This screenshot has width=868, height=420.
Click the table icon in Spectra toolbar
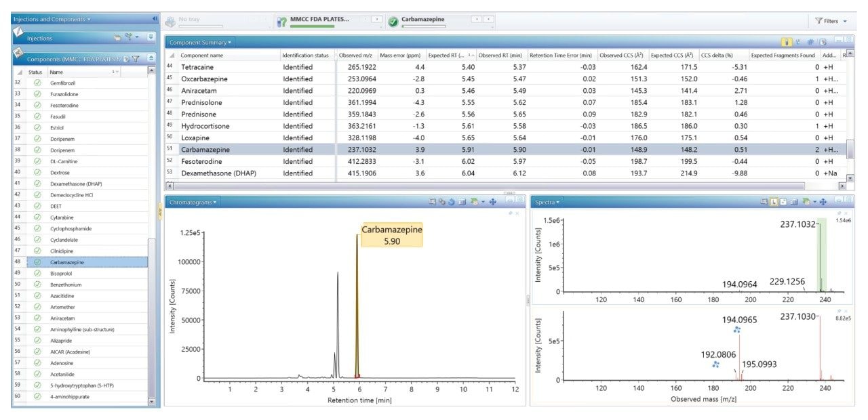tap(793, 201)
